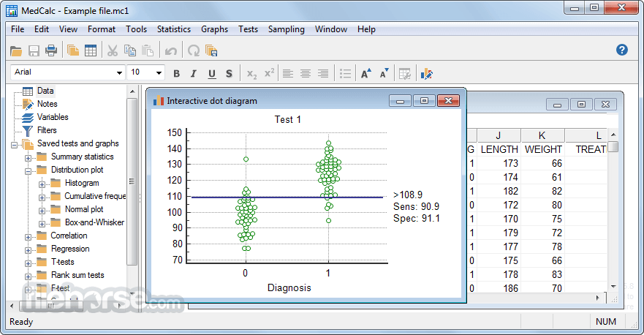Screen dimensions: 644x335
Task: Click the format spreadsheet icon
Action: coord(404,74)
